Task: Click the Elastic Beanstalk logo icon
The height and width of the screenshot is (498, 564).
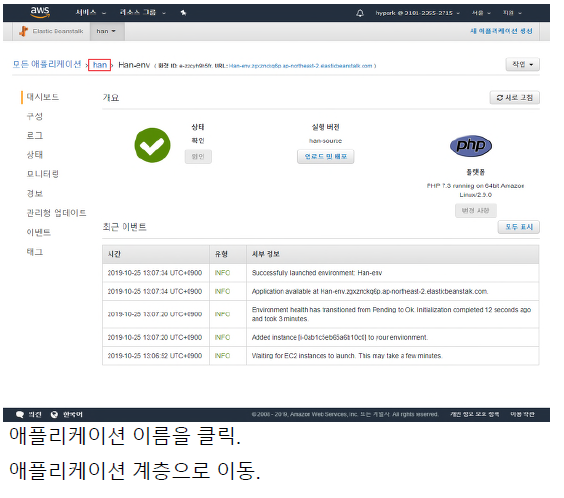Action: pos(23,31)
